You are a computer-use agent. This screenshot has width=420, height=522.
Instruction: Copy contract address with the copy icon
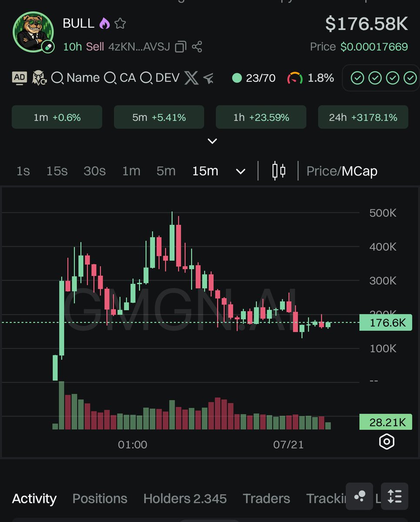tap(180, 47)
